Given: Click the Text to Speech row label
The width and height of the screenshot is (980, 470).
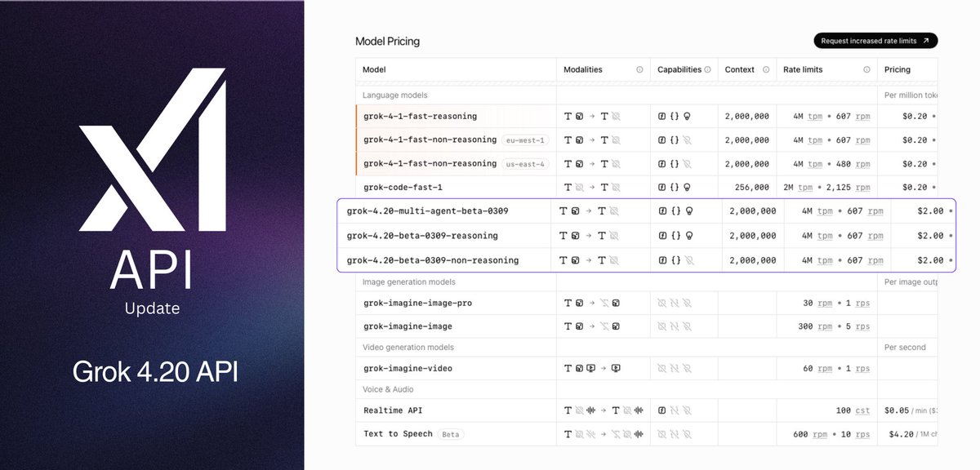Looking at the screenshot, I should point(398,434).
